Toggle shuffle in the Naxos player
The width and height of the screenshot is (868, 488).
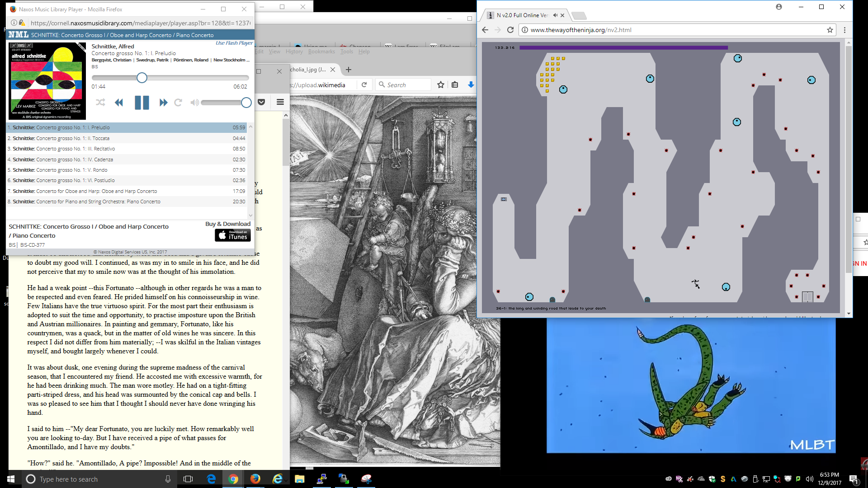[100, 103]
